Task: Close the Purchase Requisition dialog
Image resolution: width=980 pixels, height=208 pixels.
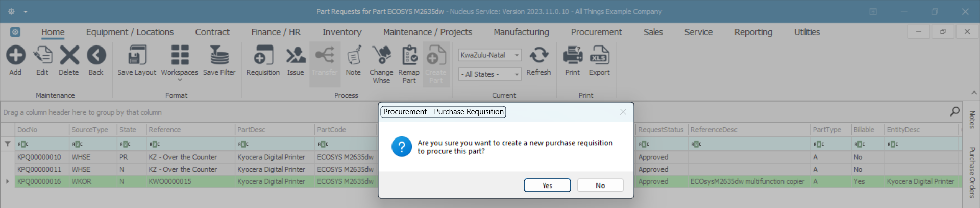Action: pyautogui.click(x=623, y=112)
